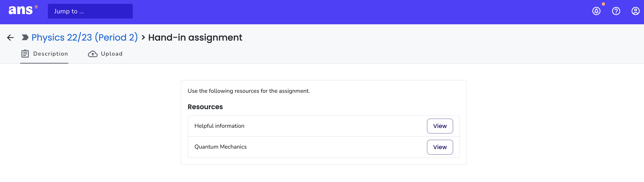View the Helpful information resource
The image size is (644, 182).
click(x=440, y=126)
